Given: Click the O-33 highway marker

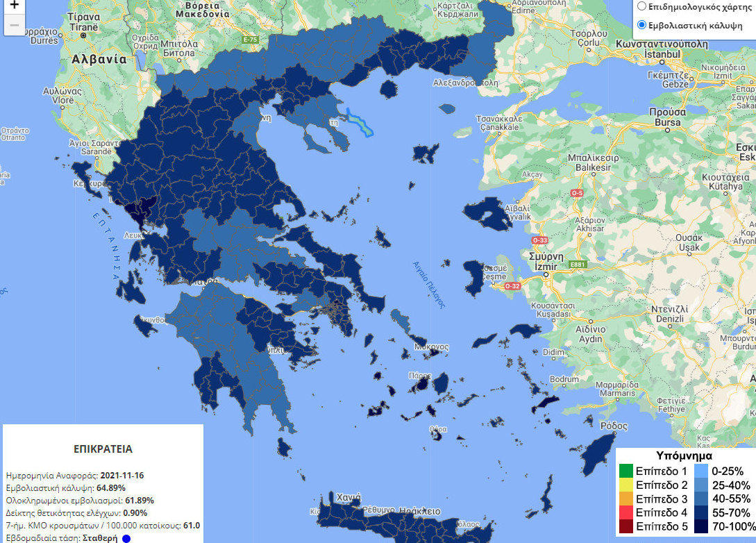Looking at the screenshot, I should 540,240.
